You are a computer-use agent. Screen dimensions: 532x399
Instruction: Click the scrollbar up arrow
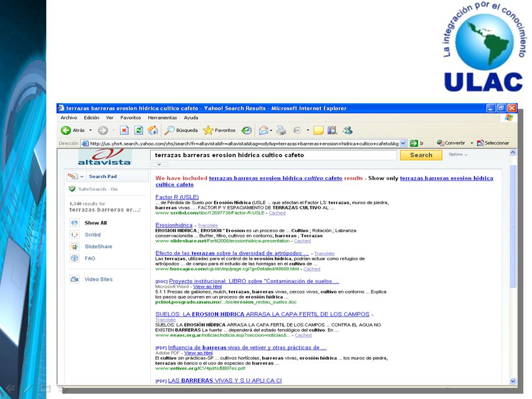pos(513,153)
